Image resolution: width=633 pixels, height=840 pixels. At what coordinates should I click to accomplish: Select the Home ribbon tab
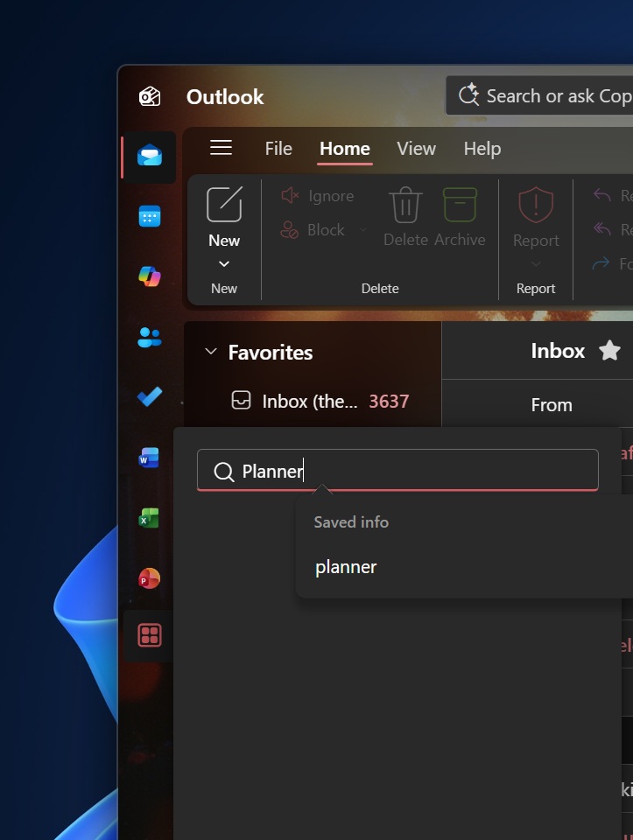(x=345, y=149)
